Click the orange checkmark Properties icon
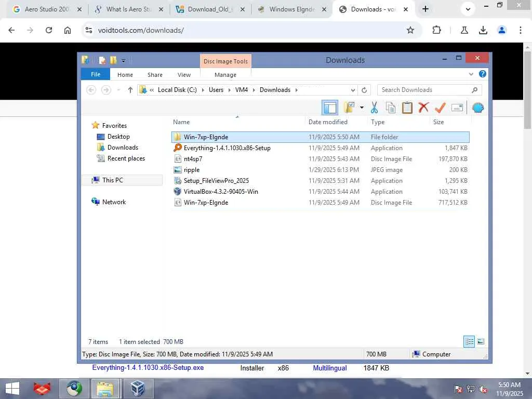Image resolution: width=532 pixels, height=399 pixels. click(440, 108)
